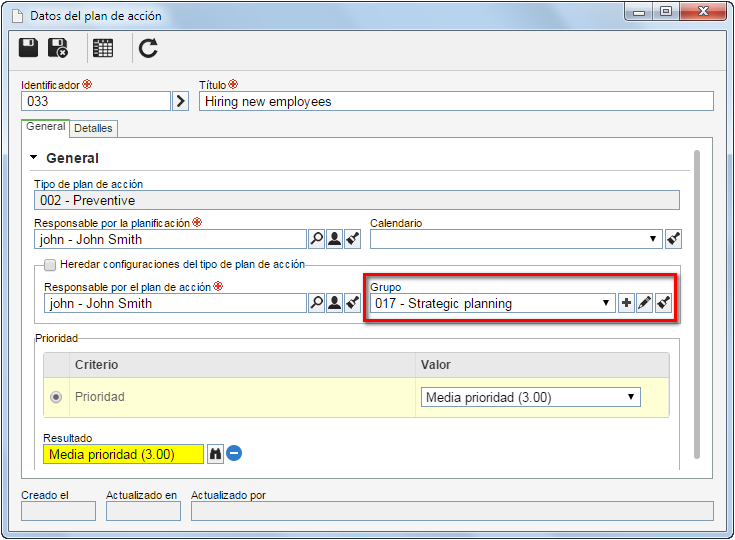The image size is (735, 540).
Task: Click binoculars icon next to Resultado
Action: pyautogui.click(x=215, y=454)
